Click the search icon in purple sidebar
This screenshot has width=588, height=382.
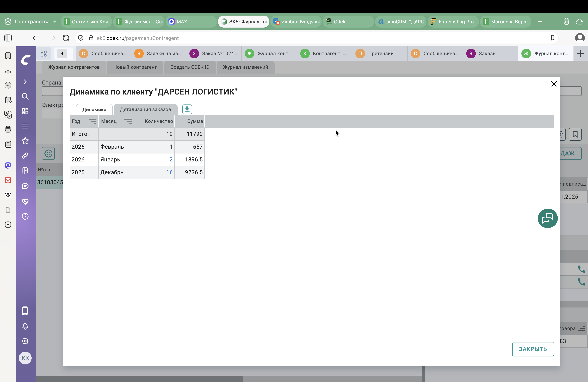pyautogui.click(x=25, y=96)
